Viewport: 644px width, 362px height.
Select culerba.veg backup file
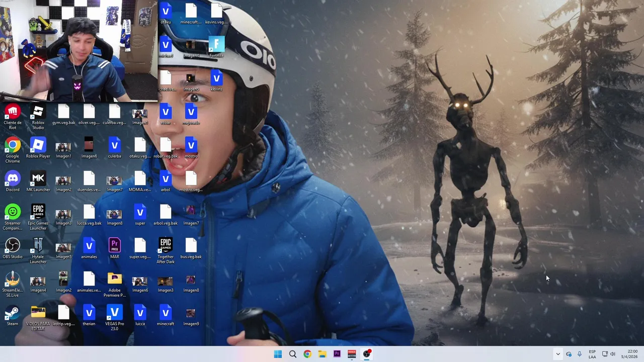[x=114, y=115]
